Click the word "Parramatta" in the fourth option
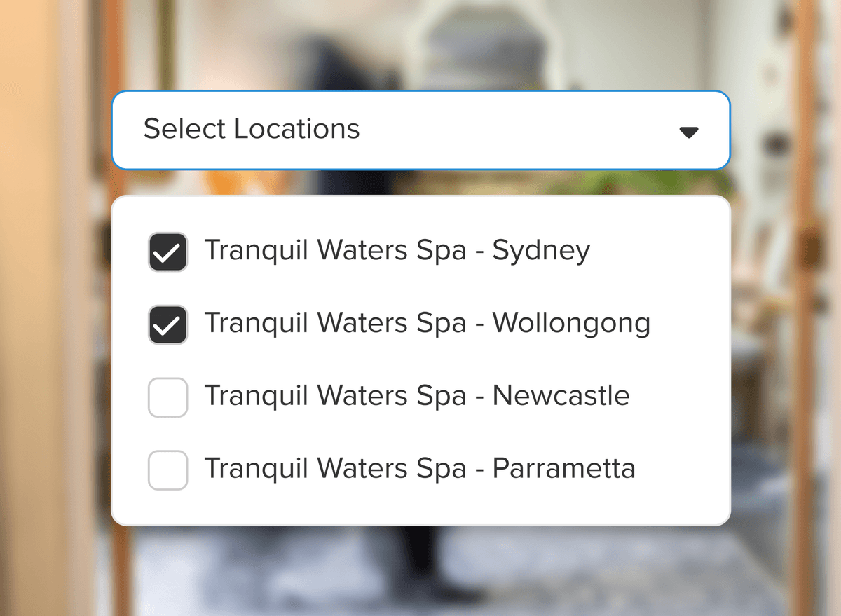Screen dimensions: 841x616 563,468
